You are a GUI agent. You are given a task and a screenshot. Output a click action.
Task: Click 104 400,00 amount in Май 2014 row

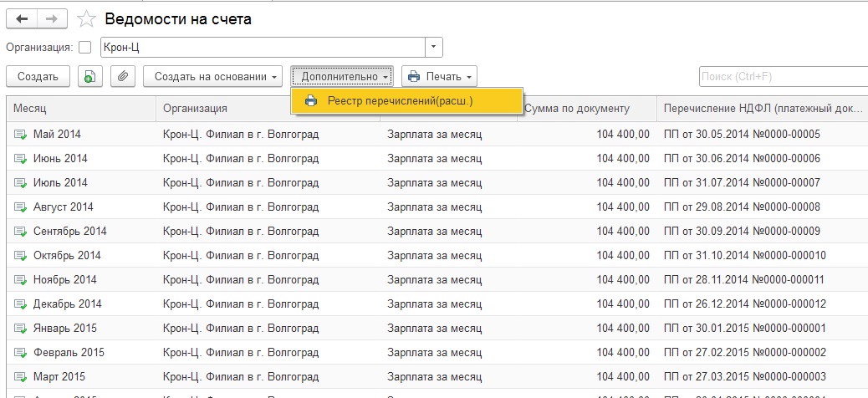point(623,135)
